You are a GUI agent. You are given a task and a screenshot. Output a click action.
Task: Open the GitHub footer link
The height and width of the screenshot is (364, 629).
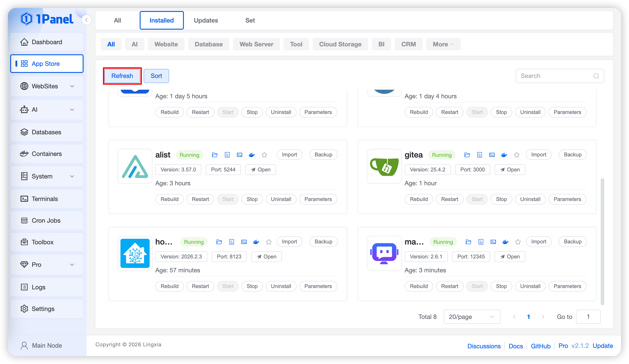point(540,346)
